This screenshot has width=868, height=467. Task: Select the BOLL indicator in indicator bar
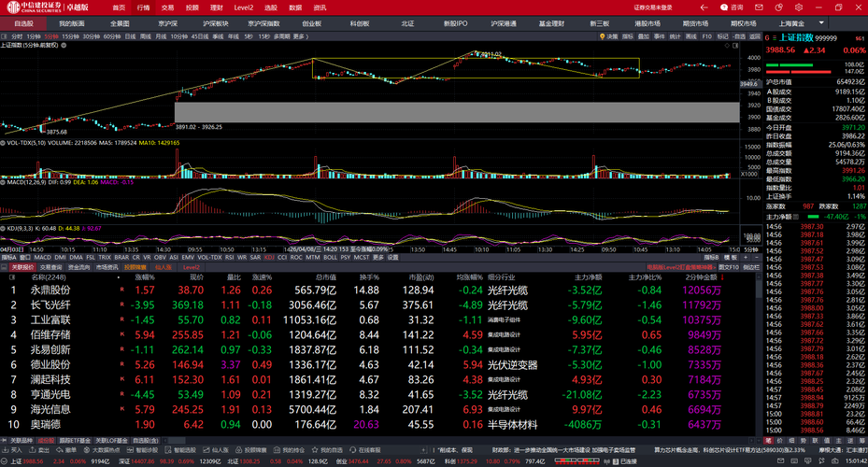tap(330, 257)
